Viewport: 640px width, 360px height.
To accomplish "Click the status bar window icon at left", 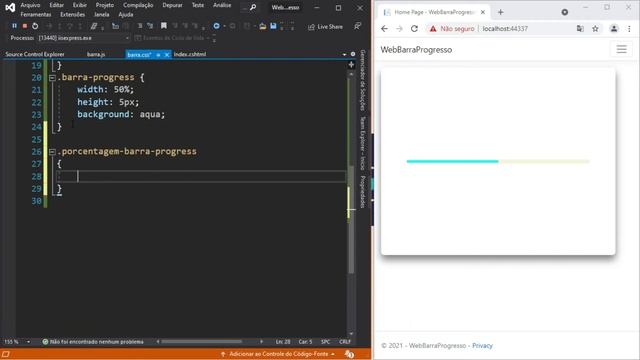I will pyautogui.click(x=6, y=354).
